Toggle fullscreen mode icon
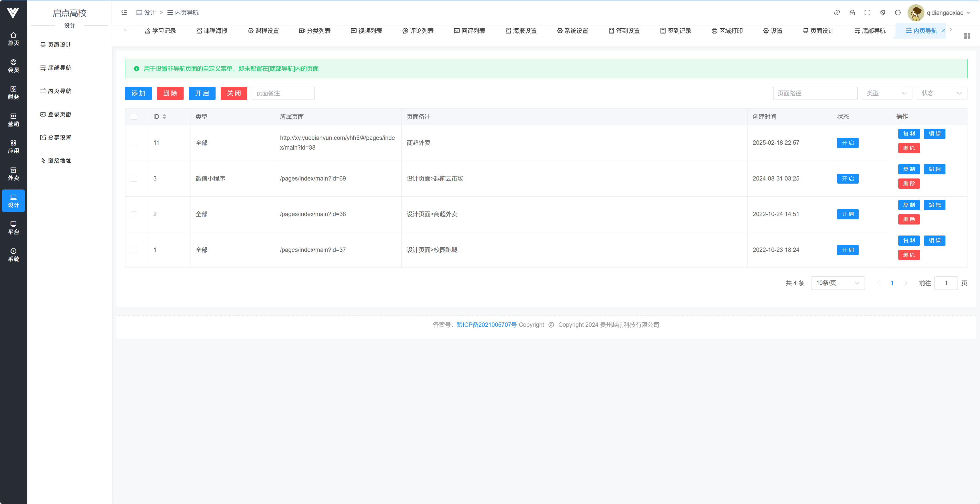 tap(867, 13)
